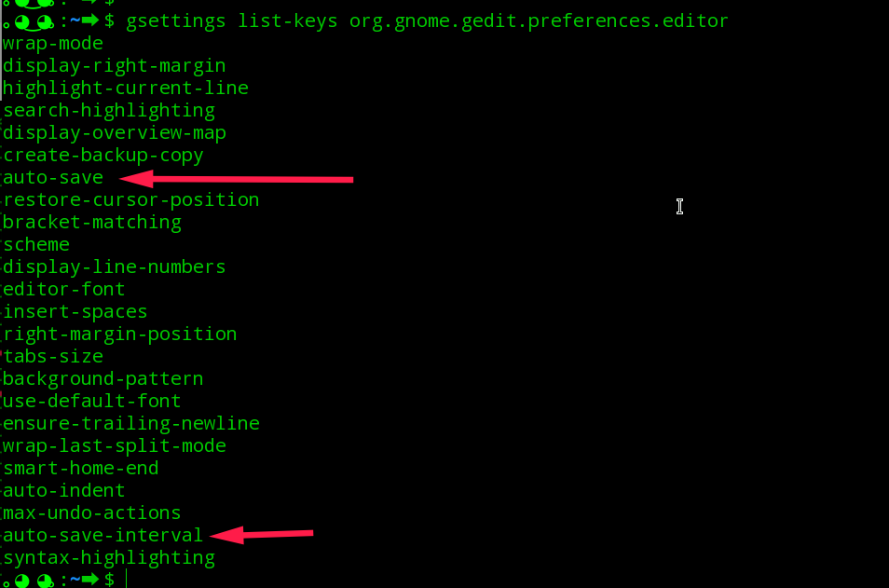Click the highlight-current-line entry
The image size is (889, 588).
125,88
